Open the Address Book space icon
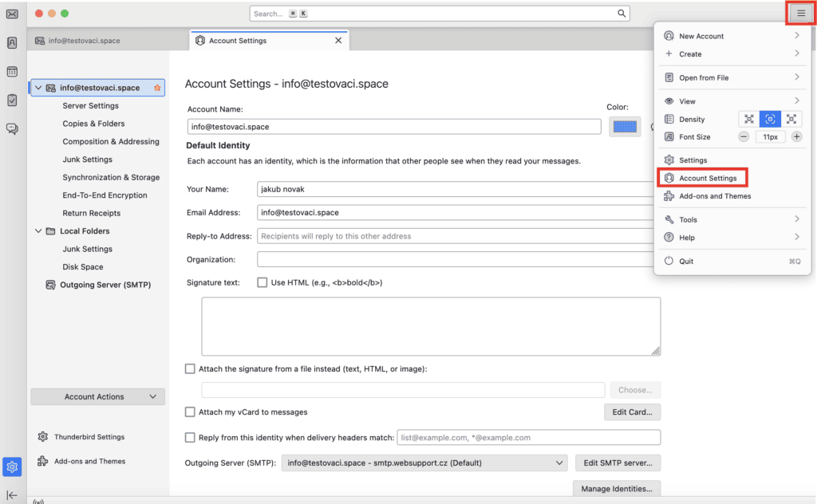Screen dimensions: 817x504 12,43
